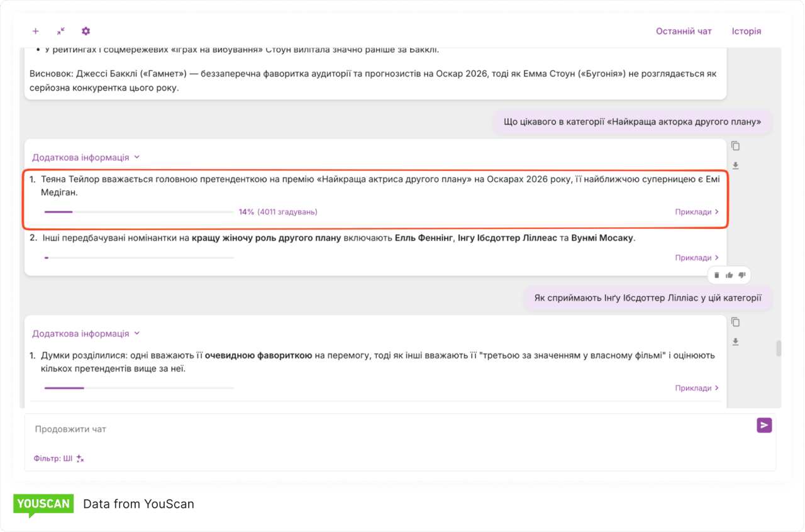Open "Приклади" for the 14% Teyana Taylor insight
This screenshot has height=532, width=805.
(x=696, y=213)
